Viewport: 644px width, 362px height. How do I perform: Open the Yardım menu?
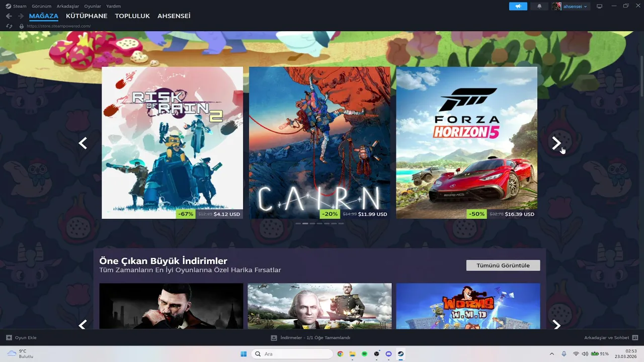tap(113, 6)
